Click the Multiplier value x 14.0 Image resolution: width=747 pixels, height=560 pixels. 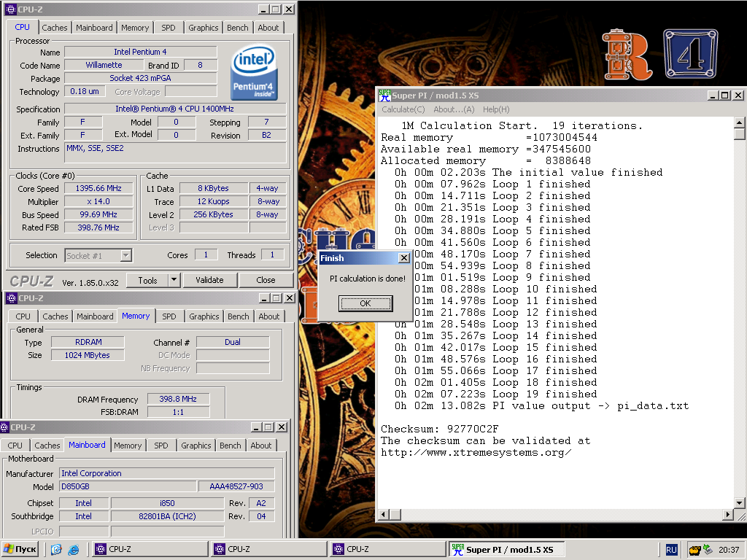[98, 201]
